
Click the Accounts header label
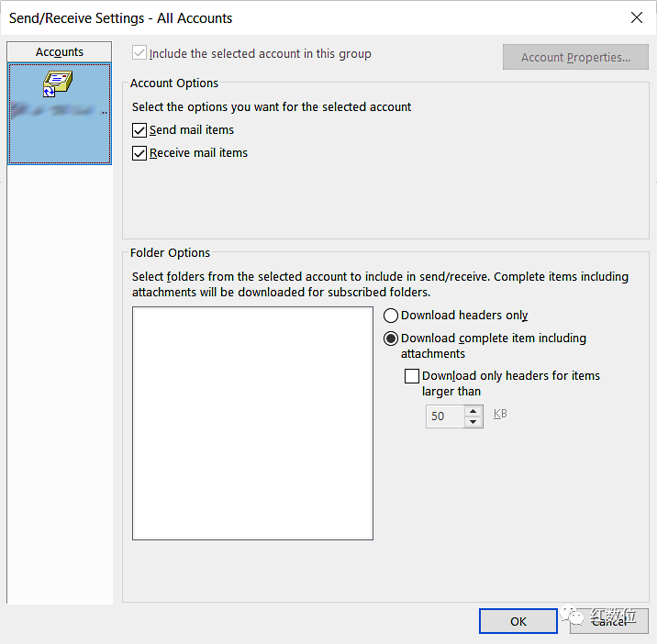click(x=59, y=52)
